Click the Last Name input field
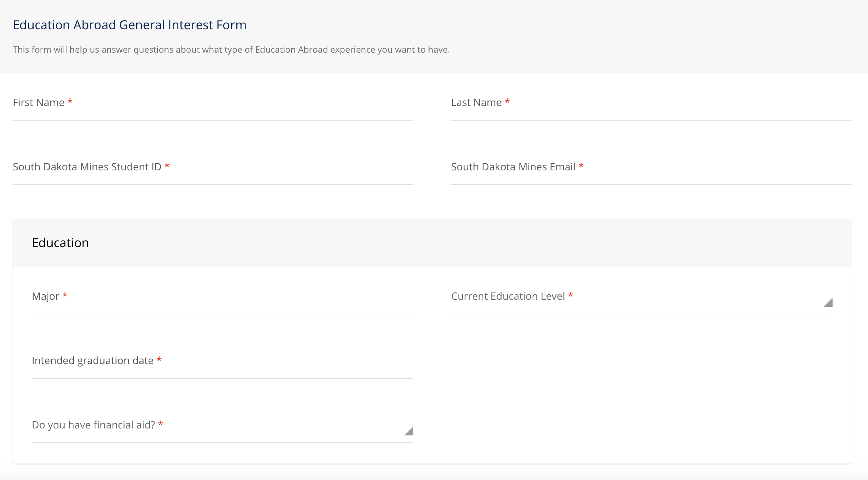Viewport: 868px width, 480px height. [x=651, y=103]
